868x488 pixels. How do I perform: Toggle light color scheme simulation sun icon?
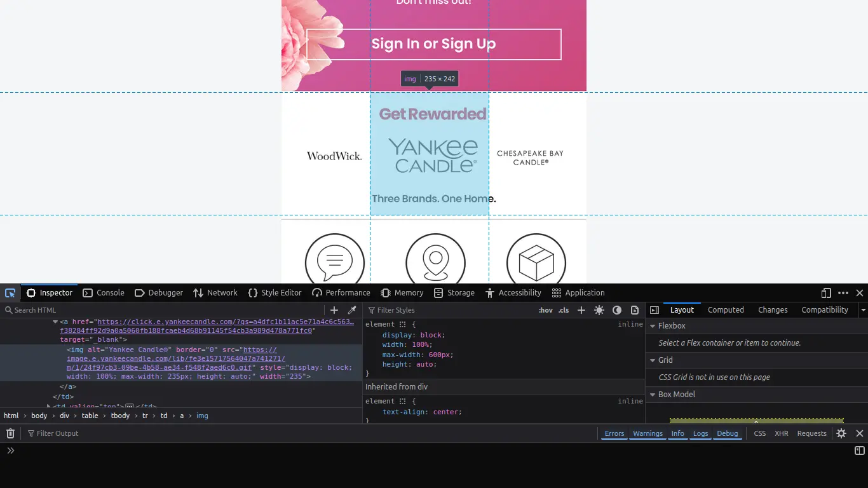[599, 310]
